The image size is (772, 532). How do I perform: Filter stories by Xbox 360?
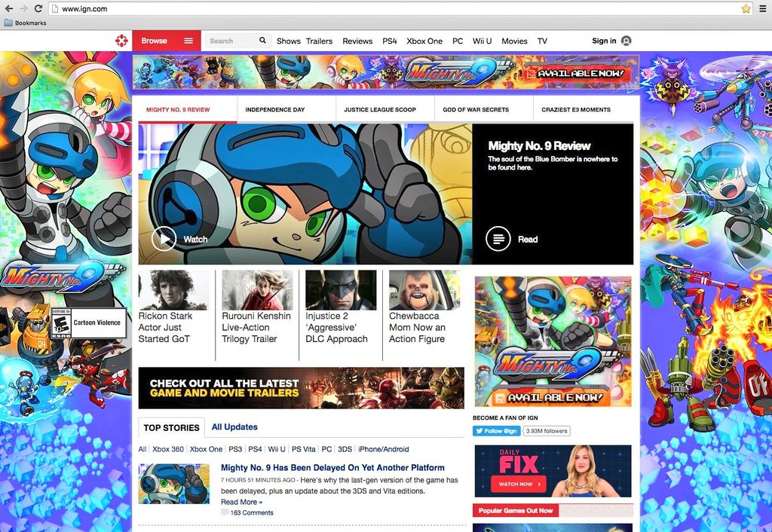tap(168, 449)
